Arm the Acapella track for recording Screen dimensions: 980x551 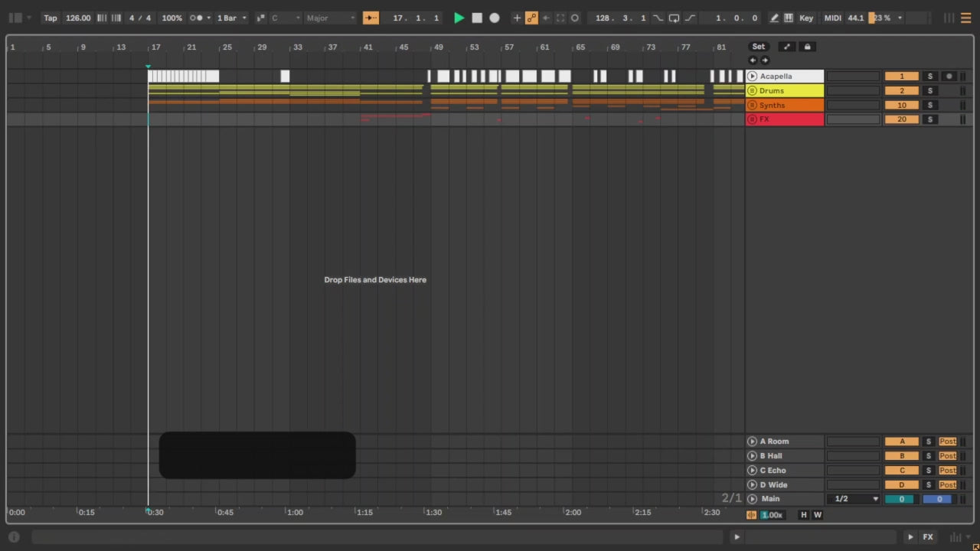click(x=949, y=76)
